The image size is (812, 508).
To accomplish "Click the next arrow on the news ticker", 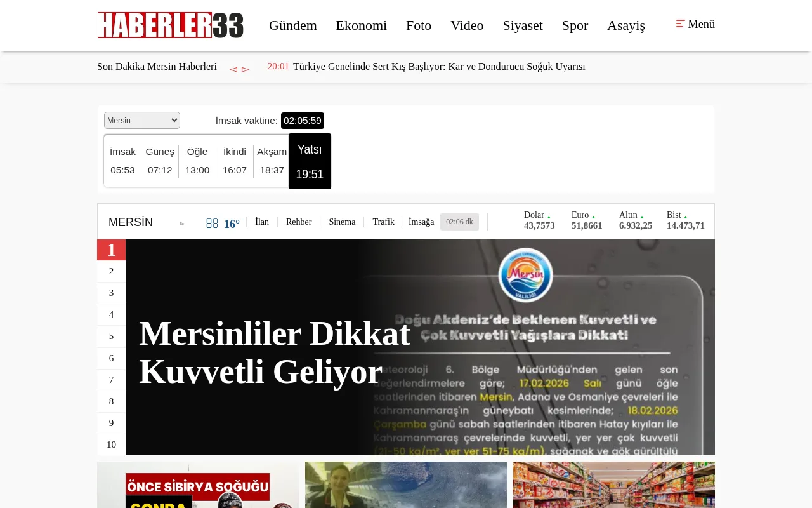I will (246, 69).
